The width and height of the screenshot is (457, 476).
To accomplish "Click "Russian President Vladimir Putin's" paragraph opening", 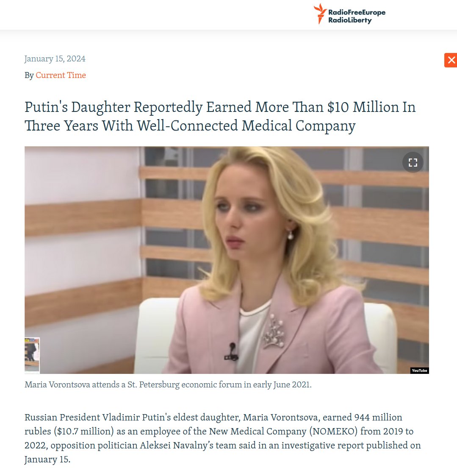I will tap(98, 418).
